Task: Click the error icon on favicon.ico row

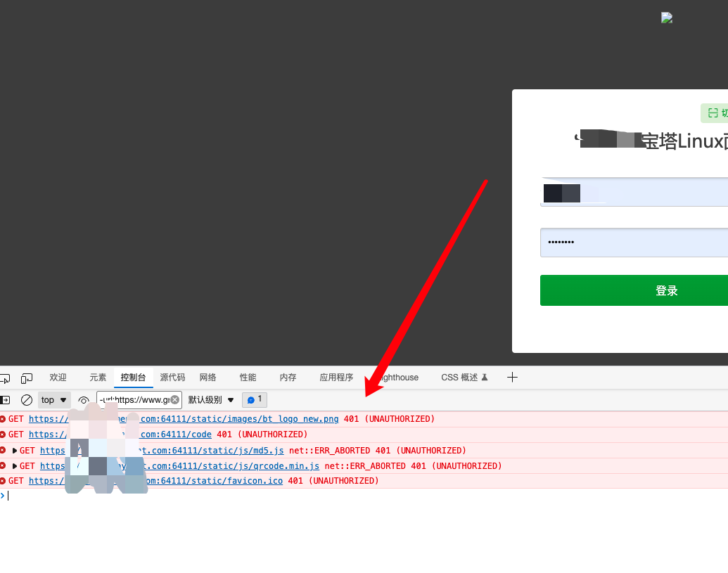Action: coord(3,481)
